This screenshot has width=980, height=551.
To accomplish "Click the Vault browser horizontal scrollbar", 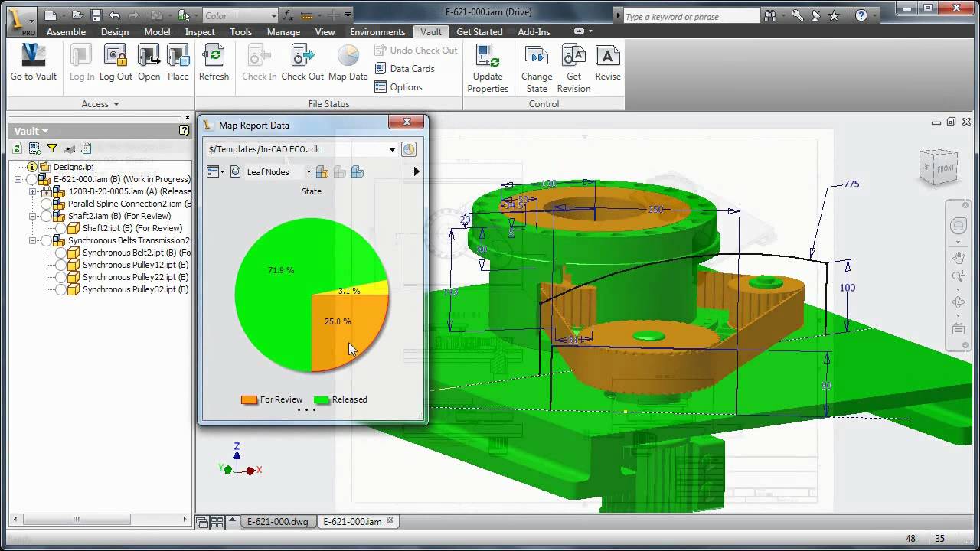I will point(99,519).
